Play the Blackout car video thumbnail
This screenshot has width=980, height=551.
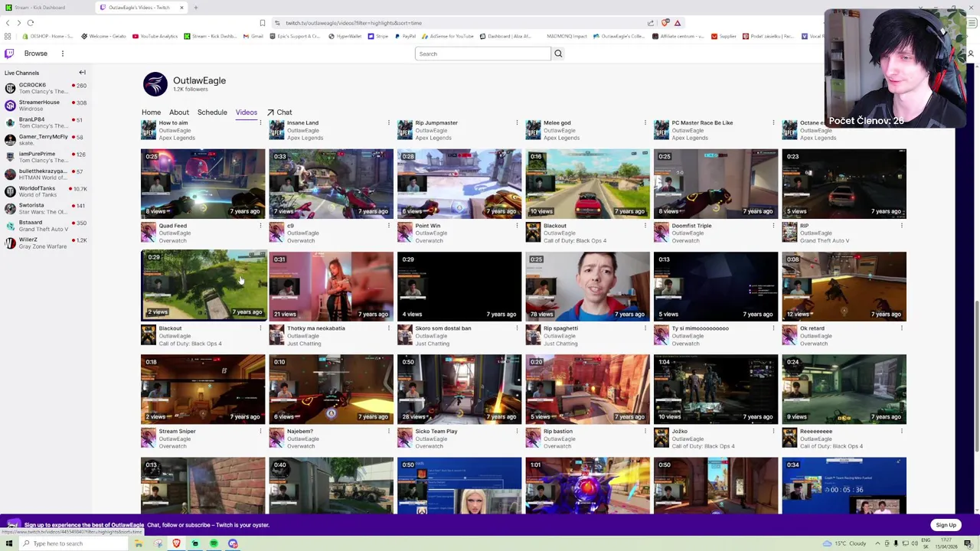tap(587, 184)
